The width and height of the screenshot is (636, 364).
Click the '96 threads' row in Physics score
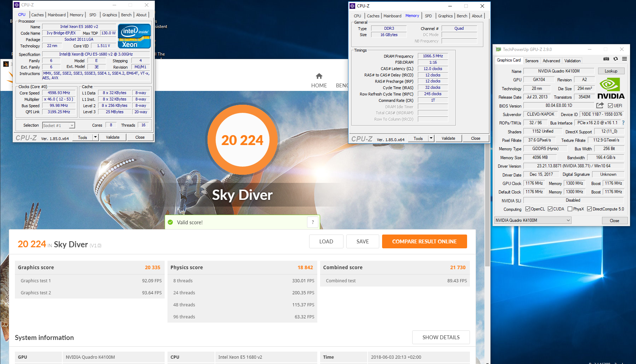pos(242,317)
